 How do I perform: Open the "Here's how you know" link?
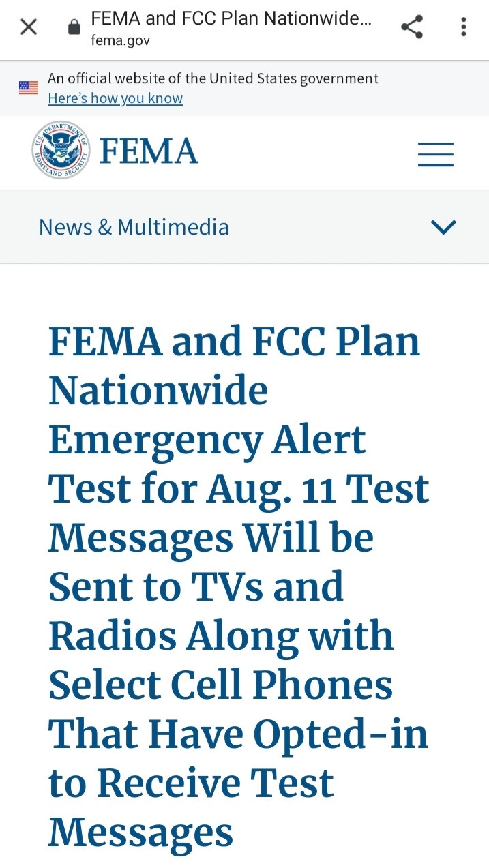coord(115,98)
